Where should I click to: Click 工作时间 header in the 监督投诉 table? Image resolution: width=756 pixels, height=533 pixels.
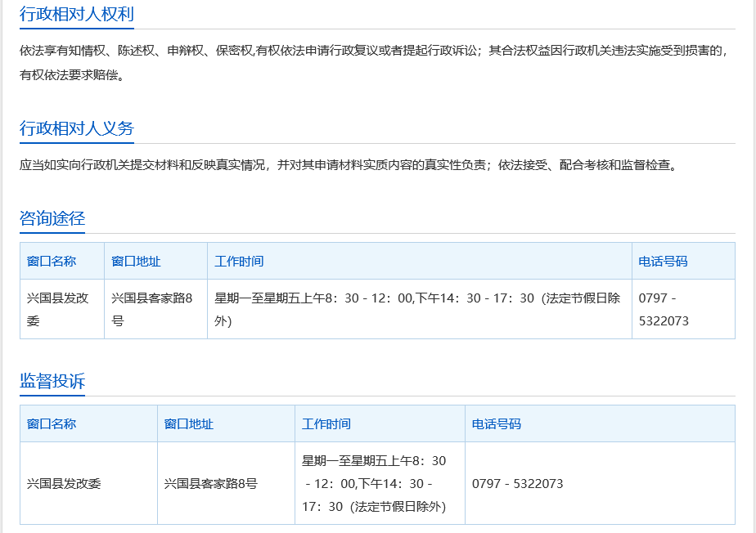[326, 423]
